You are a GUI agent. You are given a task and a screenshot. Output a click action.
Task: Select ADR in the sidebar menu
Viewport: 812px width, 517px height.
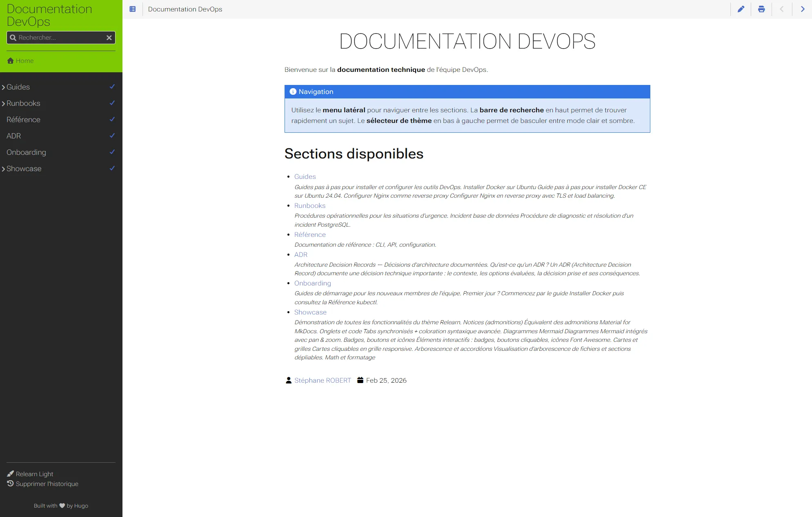coord(13,136)
